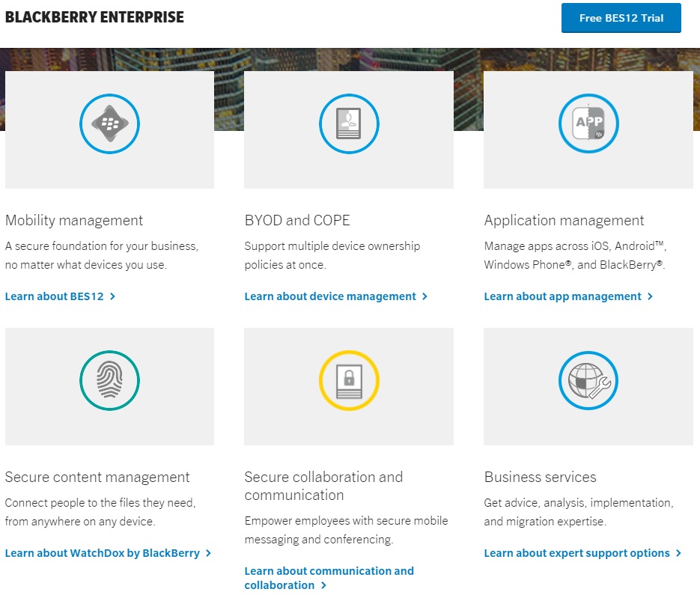Click chevron after expert support options link
This screenshot has width=700, height=595.
point(678,553)
